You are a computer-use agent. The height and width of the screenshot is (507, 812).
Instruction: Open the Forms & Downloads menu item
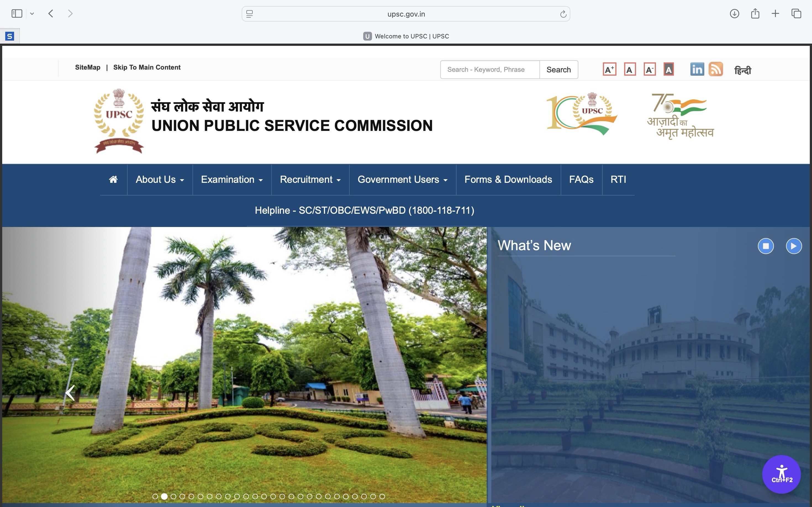[x=508, y=179]
